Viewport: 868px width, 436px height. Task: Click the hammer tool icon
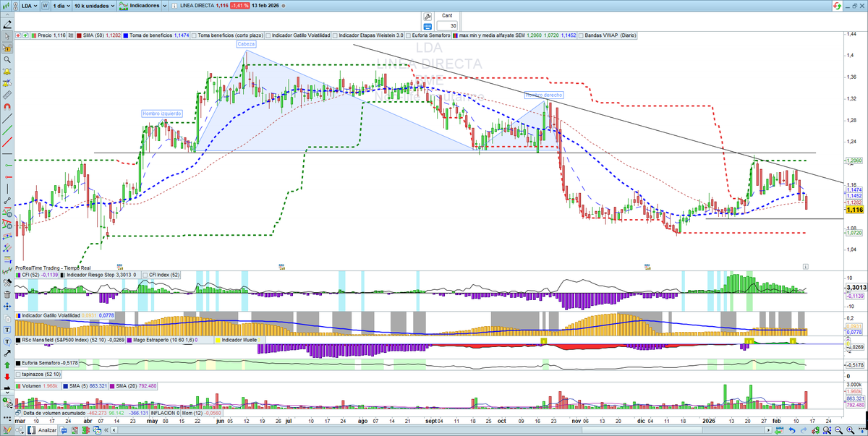coord(7,282)
